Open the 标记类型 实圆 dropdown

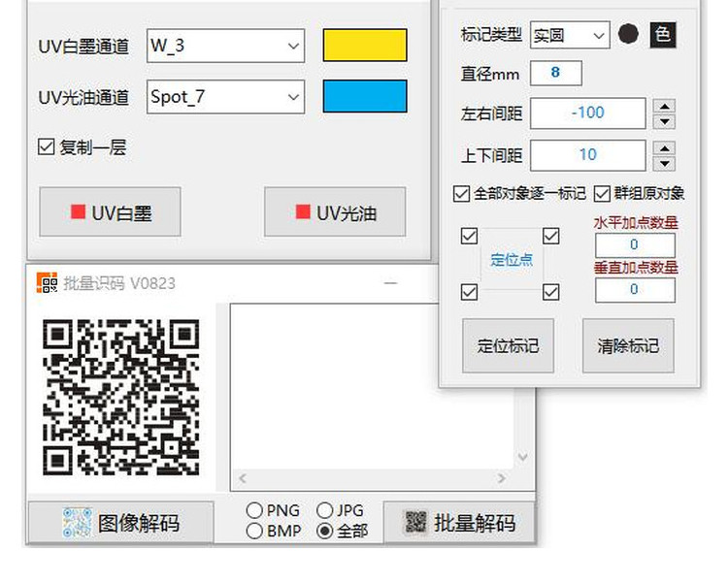(x=570, y=35)
